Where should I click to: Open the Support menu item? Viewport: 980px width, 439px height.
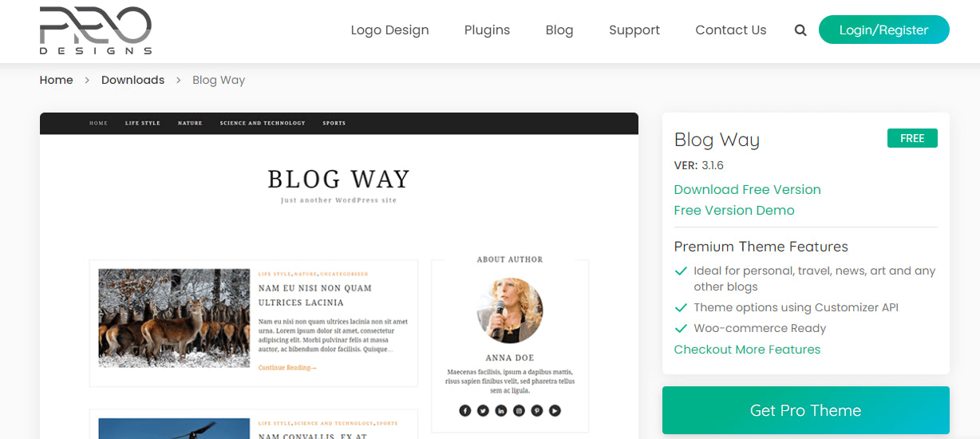coord(634,30)
